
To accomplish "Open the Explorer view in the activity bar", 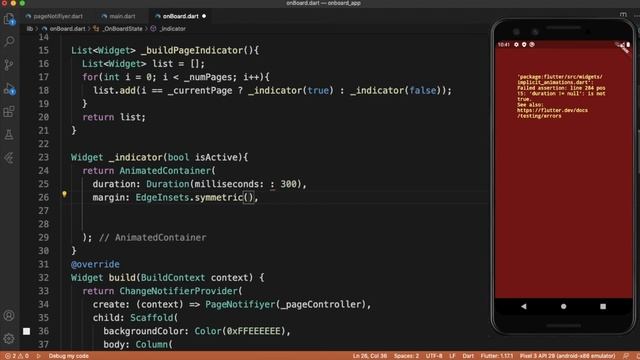I will point(9,18).
